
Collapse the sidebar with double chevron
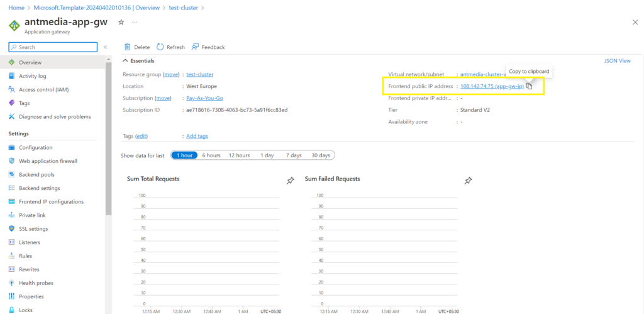(105, 47)
